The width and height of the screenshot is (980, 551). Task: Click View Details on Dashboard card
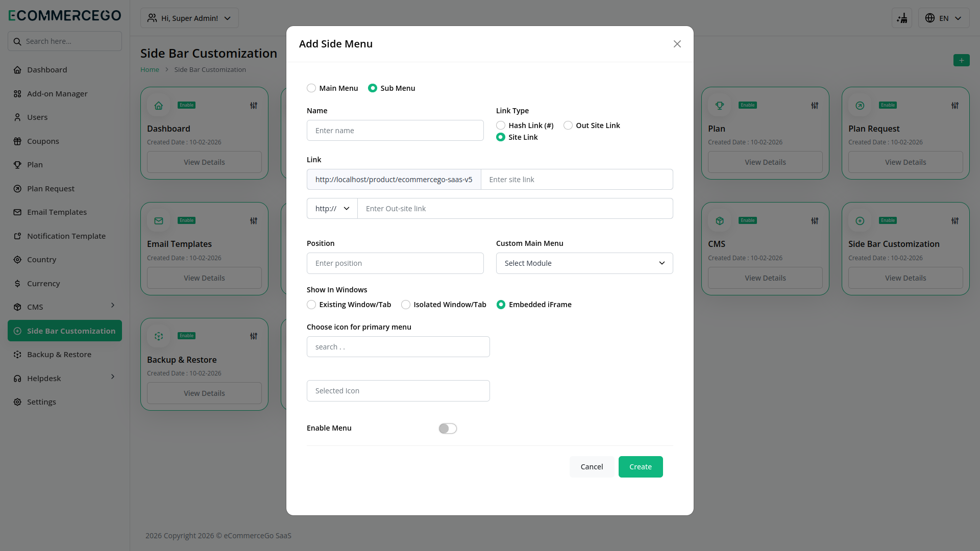pos(204,162)
